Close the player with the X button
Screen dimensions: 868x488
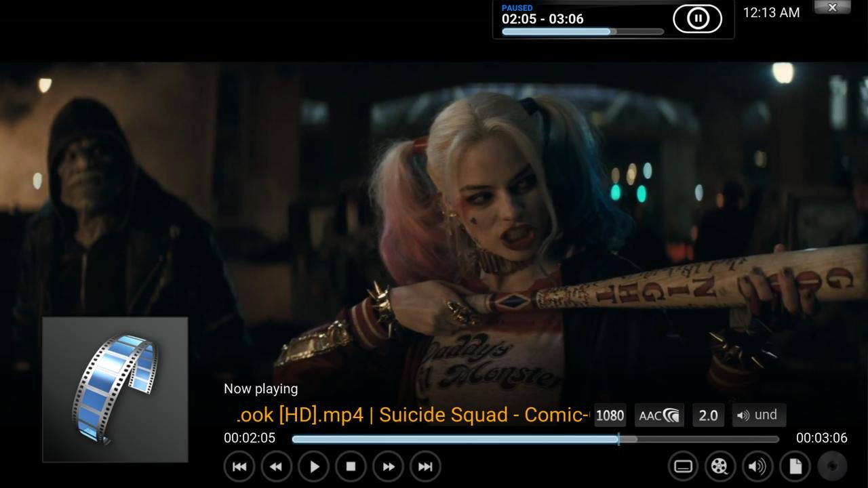832,7
